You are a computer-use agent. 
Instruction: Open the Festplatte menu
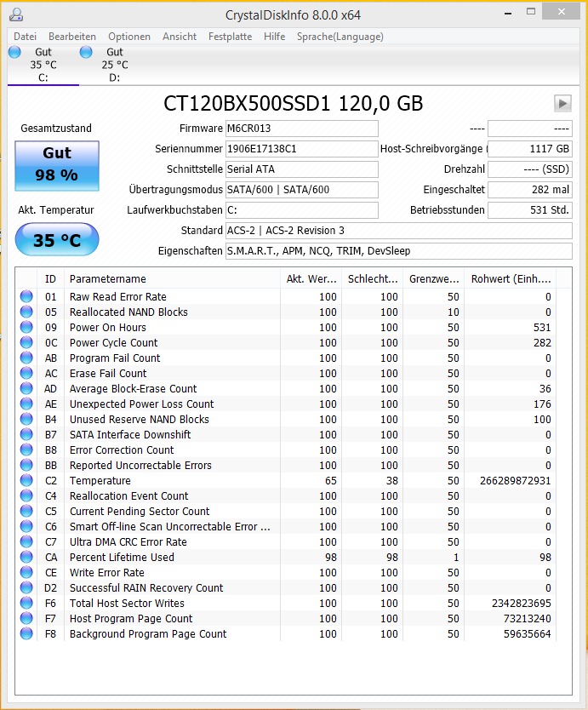click(x=230, y=37)
